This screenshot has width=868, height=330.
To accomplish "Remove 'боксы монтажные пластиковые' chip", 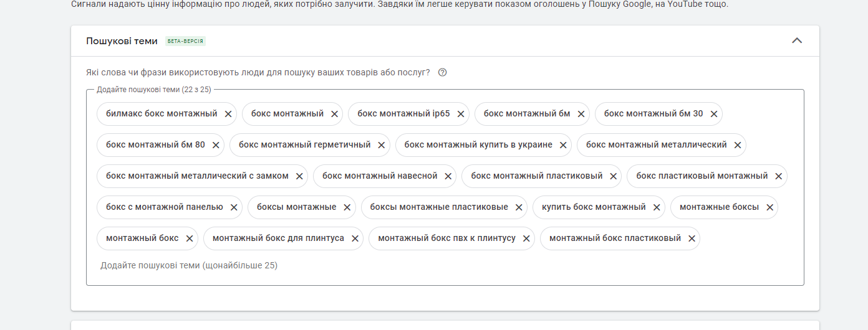I will pyautogui.click(x=519, y=207).
